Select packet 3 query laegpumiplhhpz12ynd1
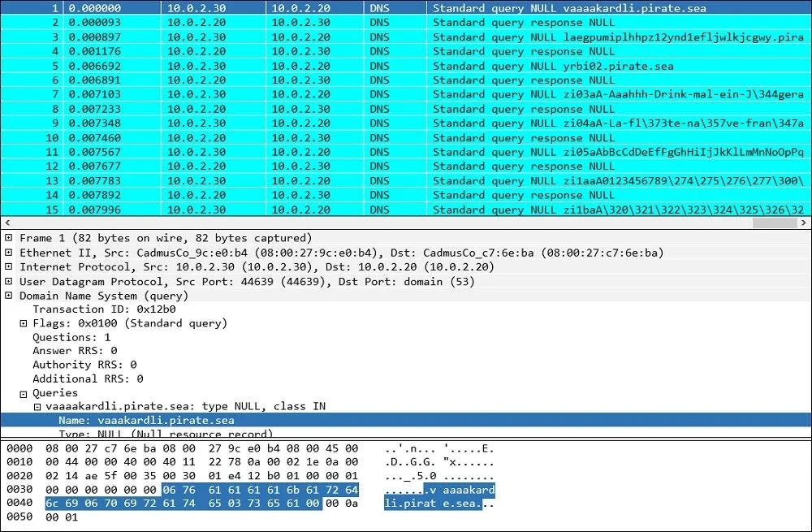This screenshot has height=532, width=812. coord(406,37)
